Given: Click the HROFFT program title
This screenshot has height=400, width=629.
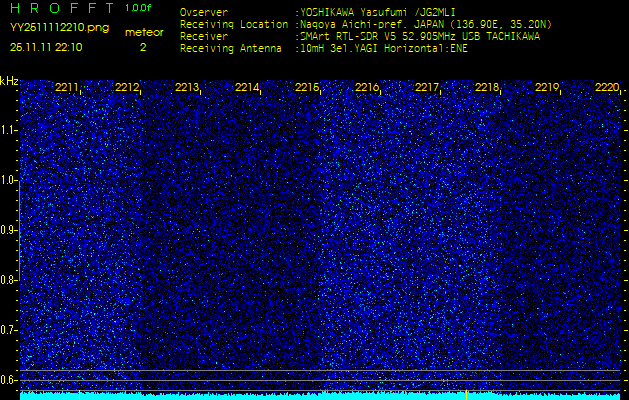Looking at the screenshot, I should click(62, 8).
